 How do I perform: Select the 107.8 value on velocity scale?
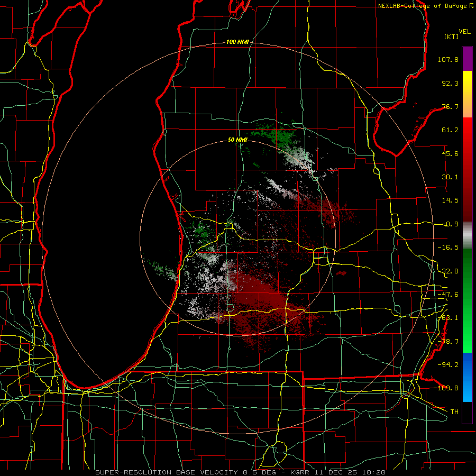click(448, 59)
